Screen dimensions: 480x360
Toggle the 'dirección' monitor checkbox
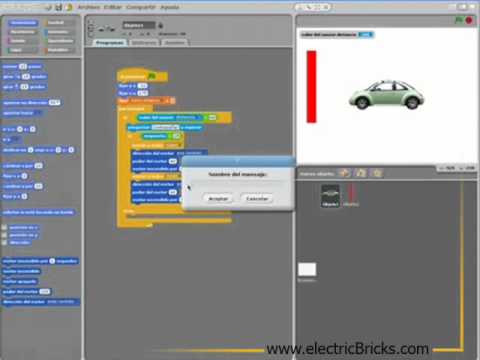(4, 242)
